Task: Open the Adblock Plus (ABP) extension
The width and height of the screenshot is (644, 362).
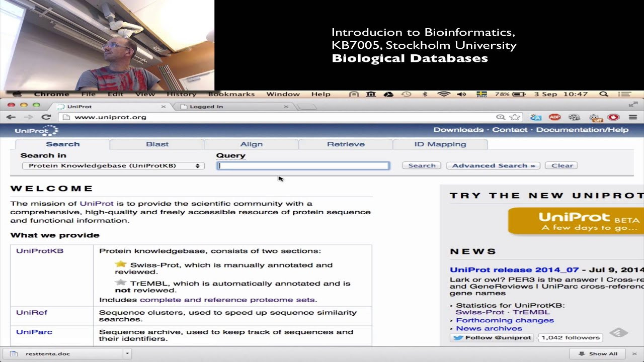Action: [x=554, y=117]
